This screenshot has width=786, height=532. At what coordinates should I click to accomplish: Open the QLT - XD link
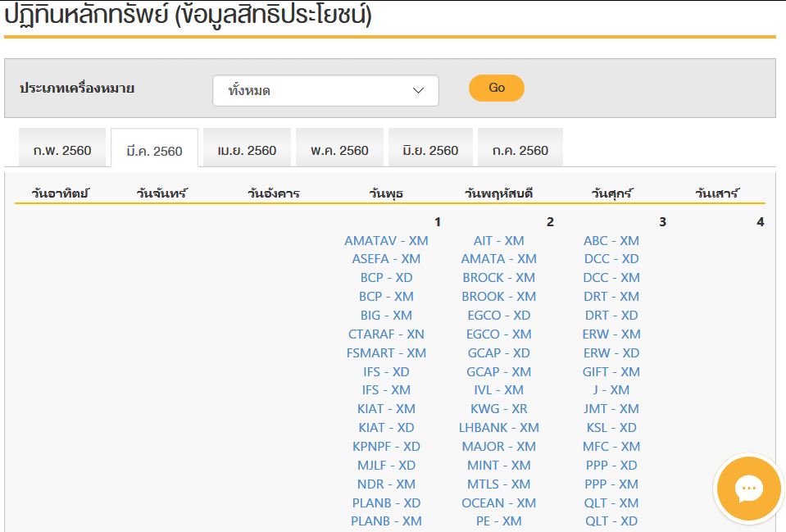pos(611,521)
